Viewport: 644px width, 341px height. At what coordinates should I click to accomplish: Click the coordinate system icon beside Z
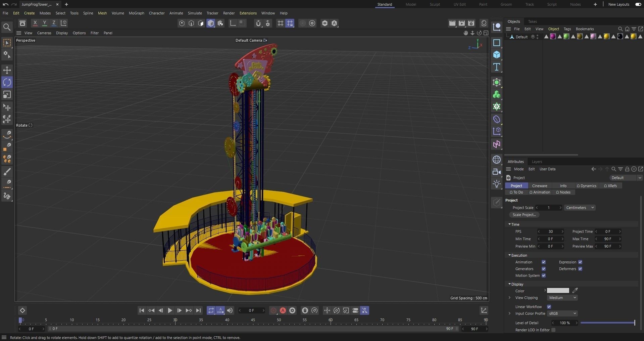pyautogui.click(x=63, y=23)
